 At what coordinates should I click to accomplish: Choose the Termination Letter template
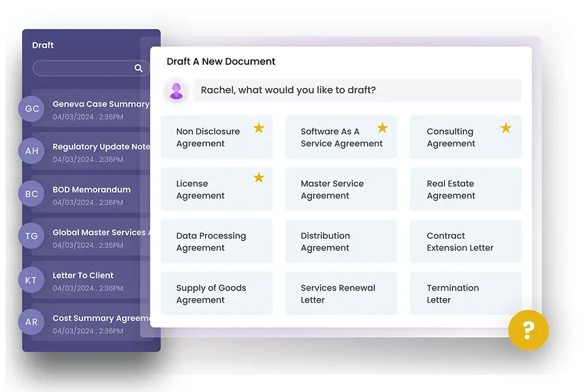pos(465,293)
